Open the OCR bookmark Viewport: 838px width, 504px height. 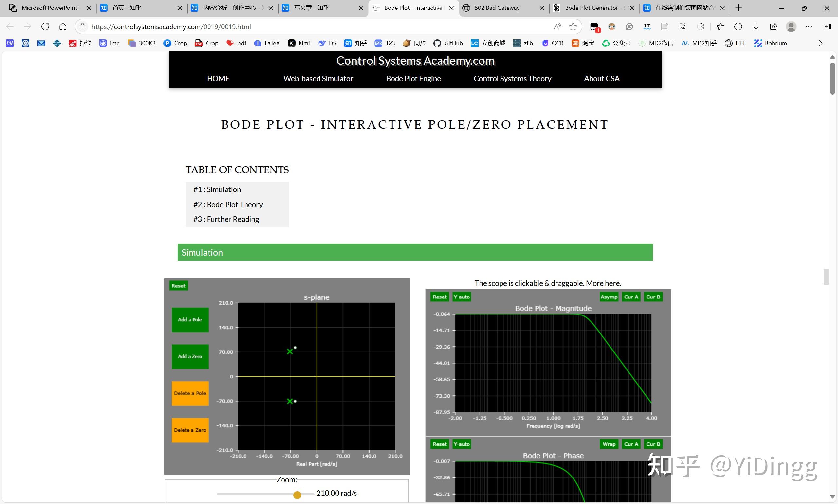click(552, 43)
